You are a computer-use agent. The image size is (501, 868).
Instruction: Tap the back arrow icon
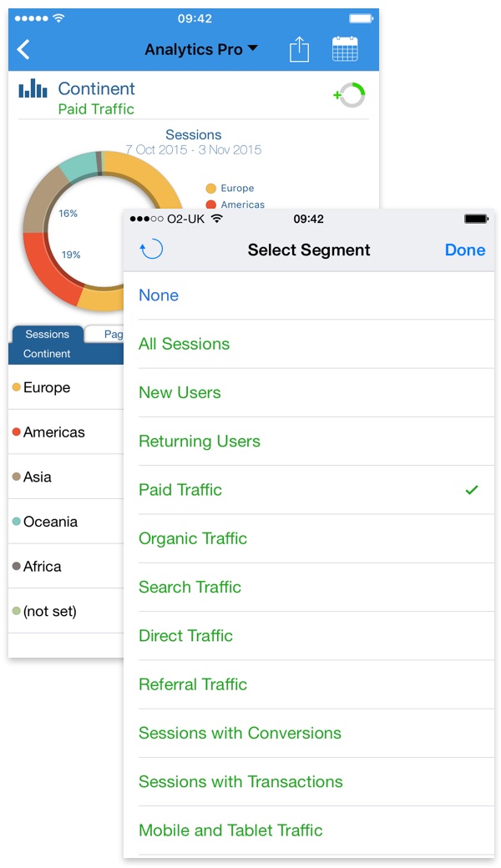(x=24, y=50)
